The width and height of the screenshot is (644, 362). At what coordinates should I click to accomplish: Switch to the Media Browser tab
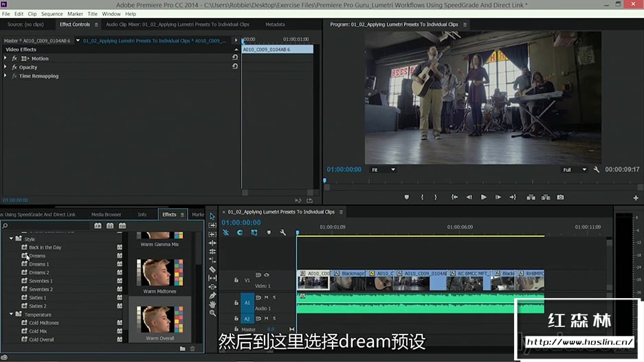106,214
